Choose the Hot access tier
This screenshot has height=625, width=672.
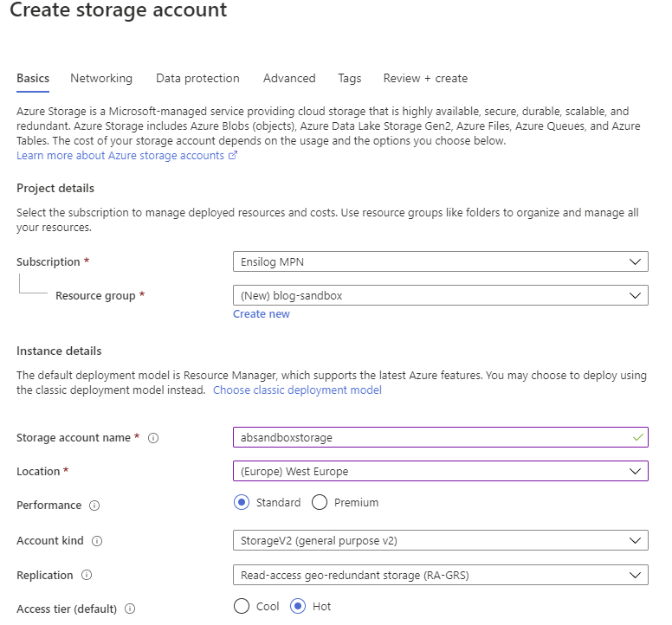(x=298, y=606)
